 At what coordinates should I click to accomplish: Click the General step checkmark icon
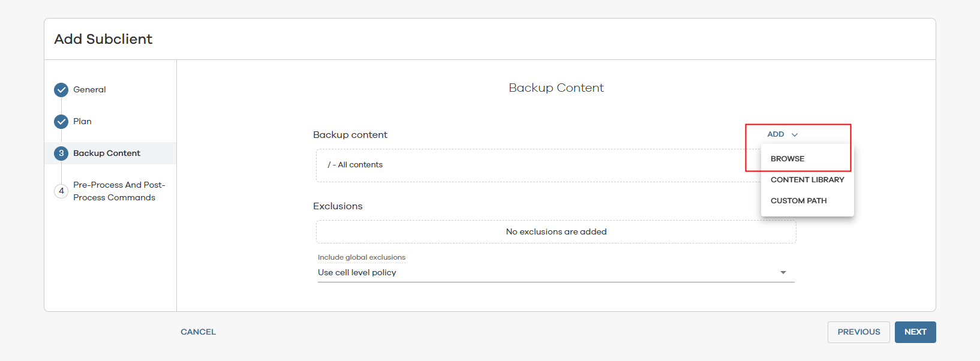(x=61, y=90)
